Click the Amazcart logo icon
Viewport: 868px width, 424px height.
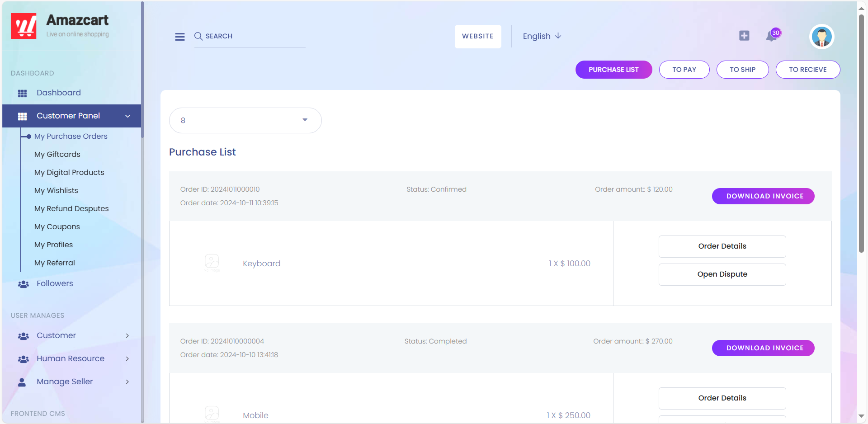[x=24, y=26]
